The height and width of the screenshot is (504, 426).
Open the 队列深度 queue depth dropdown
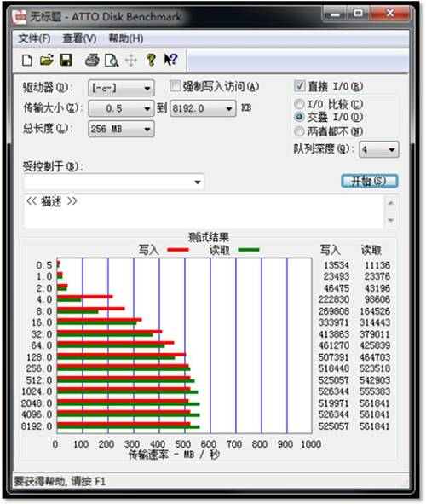click(x=379, y=149)
